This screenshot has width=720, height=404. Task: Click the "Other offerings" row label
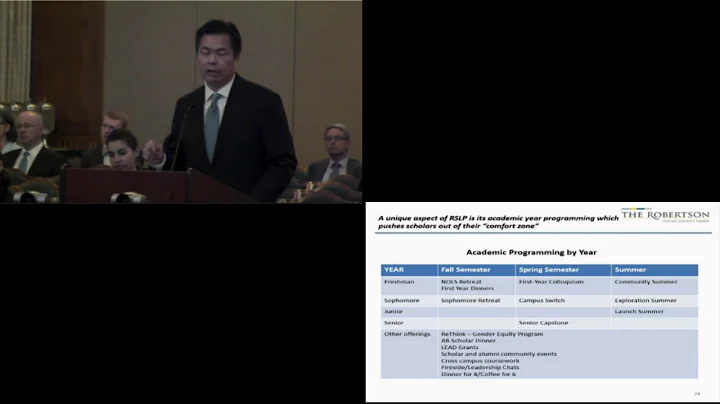[x=407, y=334]
